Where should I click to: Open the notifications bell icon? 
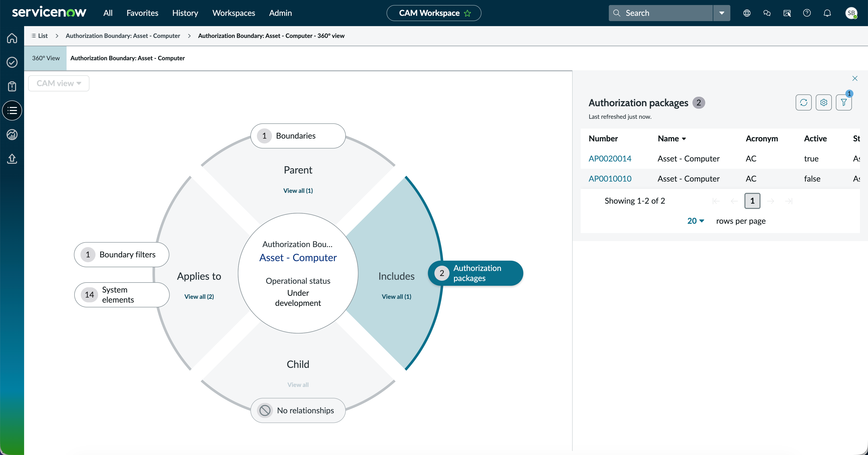[x=827, y=13]
